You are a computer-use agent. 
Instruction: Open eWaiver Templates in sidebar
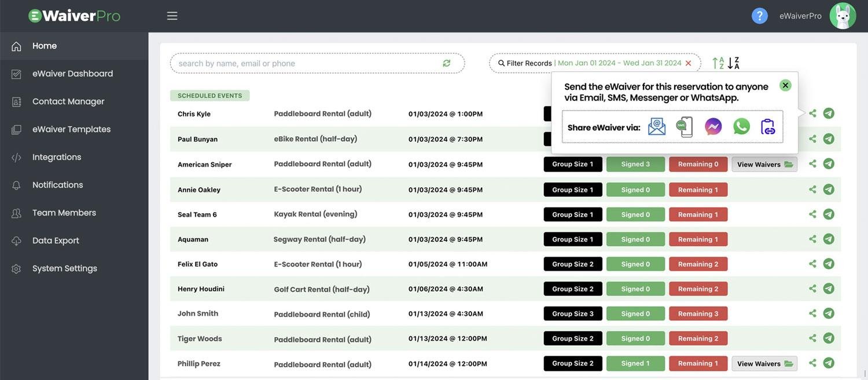pyautogui.click(x=71, y=129)
